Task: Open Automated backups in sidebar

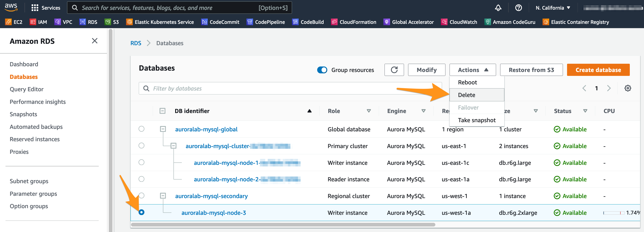Action: [x=36, y=127]
